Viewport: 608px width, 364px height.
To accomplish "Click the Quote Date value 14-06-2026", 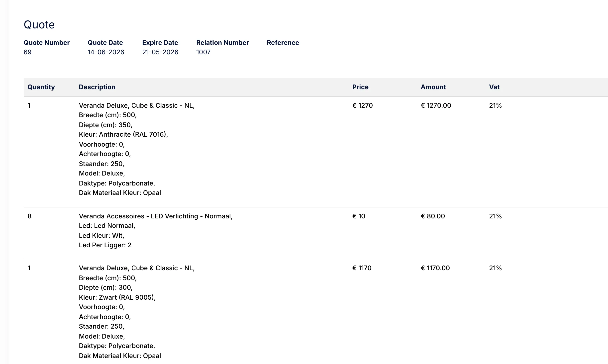I will (106, 52).
